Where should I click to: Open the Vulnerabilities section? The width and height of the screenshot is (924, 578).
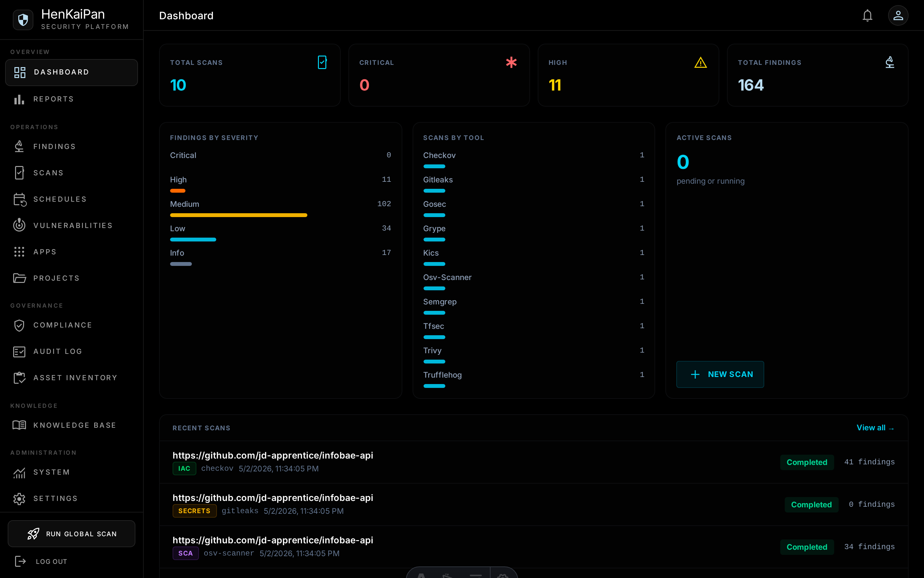pos(72,225)
